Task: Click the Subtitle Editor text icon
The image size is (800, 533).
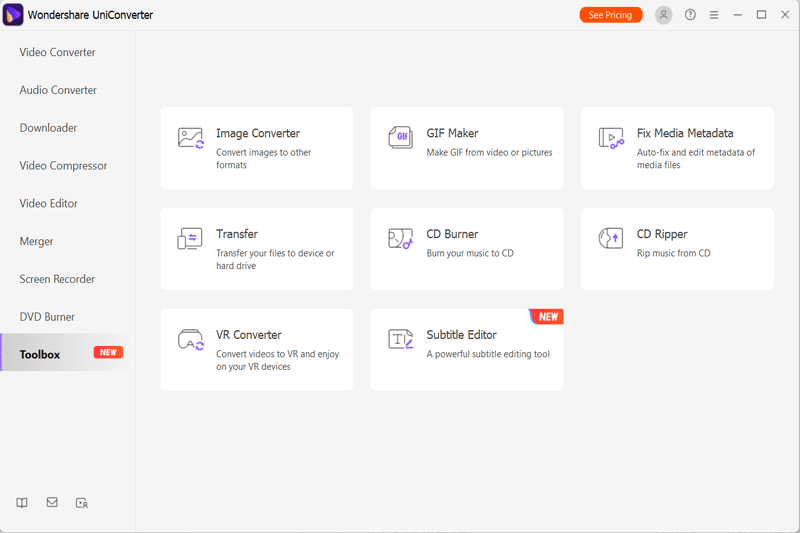Action: point(401,339)
